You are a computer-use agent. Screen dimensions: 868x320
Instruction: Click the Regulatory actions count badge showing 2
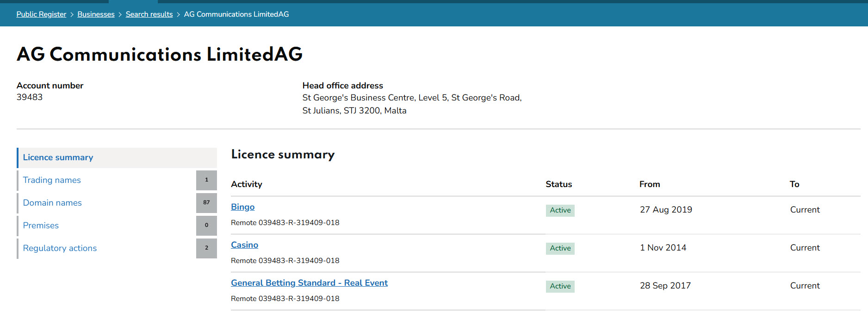(206, 248)
